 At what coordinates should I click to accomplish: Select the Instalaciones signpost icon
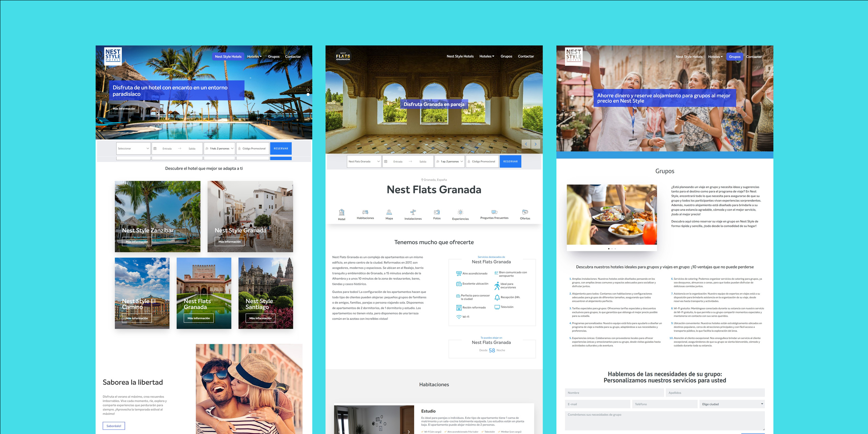coord(413,212)
